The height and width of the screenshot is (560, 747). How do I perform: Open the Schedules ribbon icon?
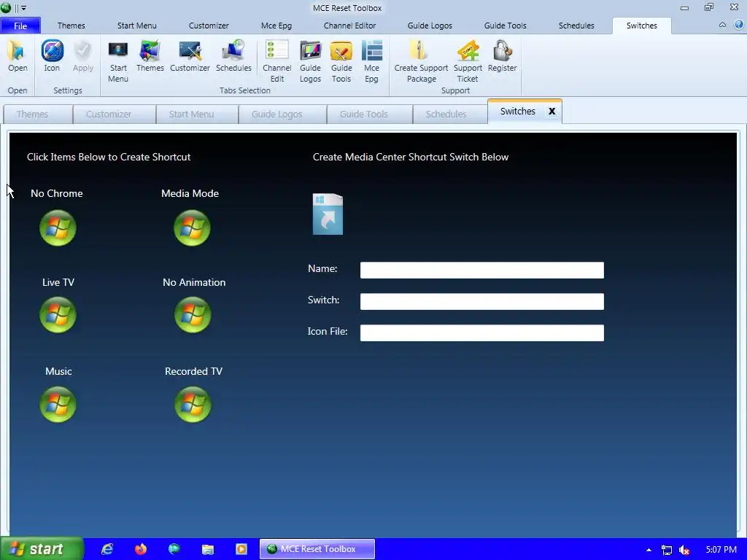(233, 50)
